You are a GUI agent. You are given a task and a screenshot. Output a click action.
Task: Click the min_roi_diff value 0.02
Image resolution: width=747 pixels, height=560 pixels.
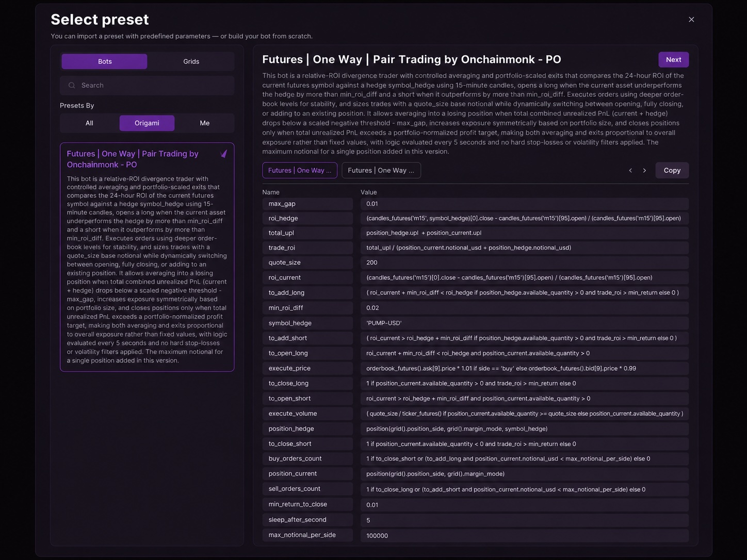click(x=525, y=308)
